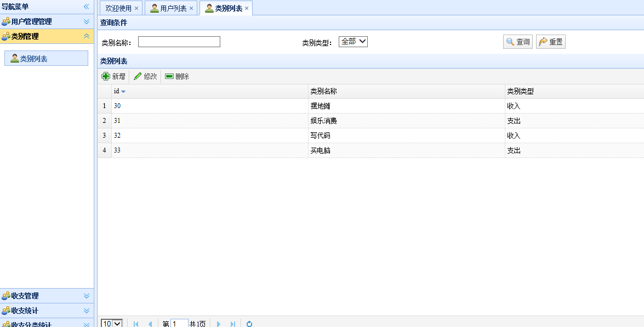This screenshot has width=644, height=327.
Task: Click the 删除 delete button
Action: (x=177, y=76)
